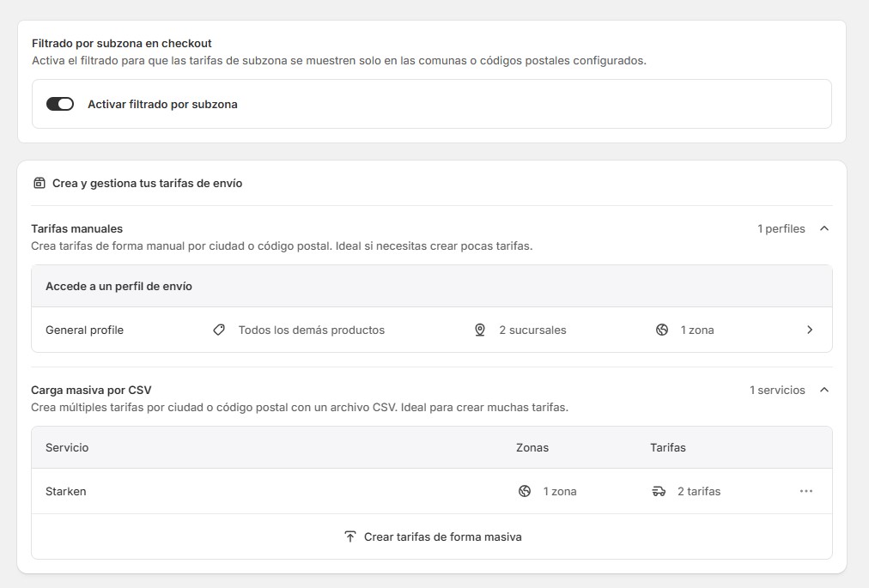The width and height of the screenshot is (869, 588).
Task: Collapse the Carga masiva por CSV chevron
Action: coord(824,390)
